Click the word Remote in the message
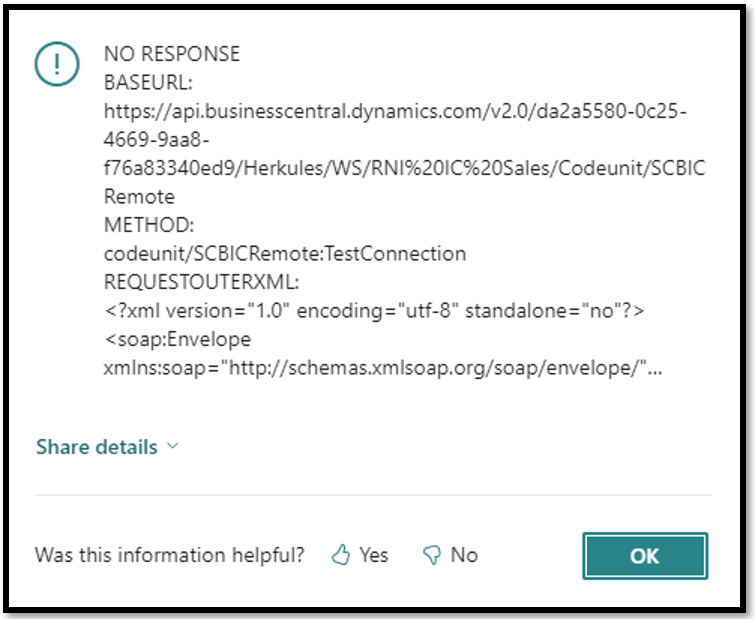Screen dimensions: 755x619 tap(139, 196)
